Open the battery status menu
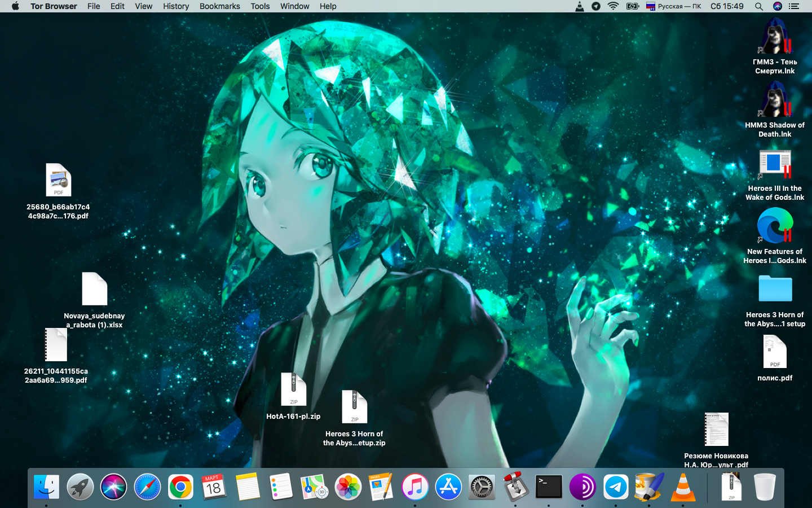The height and width of the screenshot is (508, 812). [633, 6]
